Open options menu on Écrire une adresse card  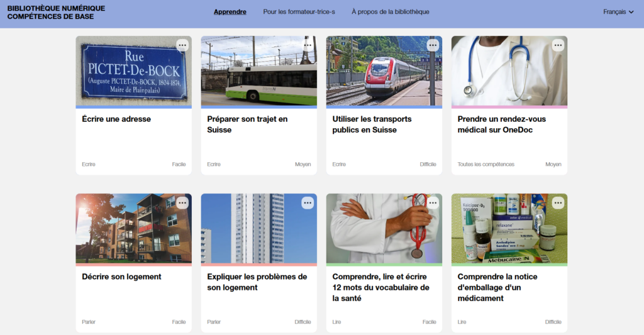point(182,45)
